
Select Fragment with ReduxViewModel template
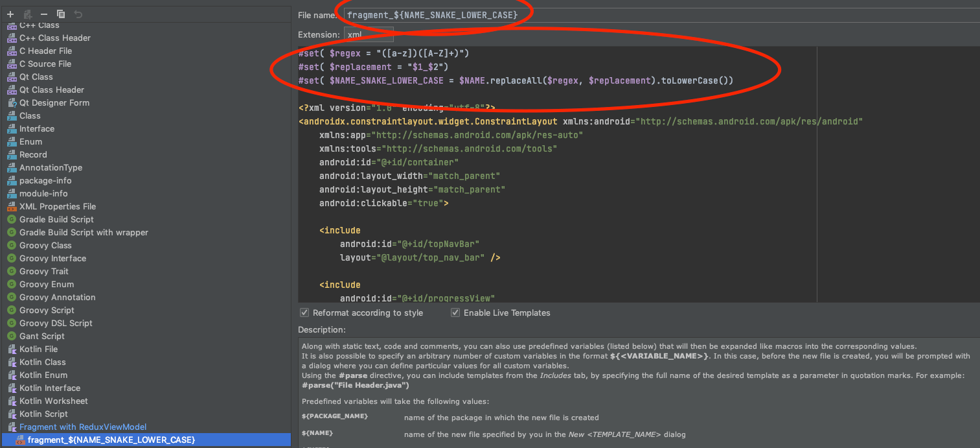[x=84, y=427]
